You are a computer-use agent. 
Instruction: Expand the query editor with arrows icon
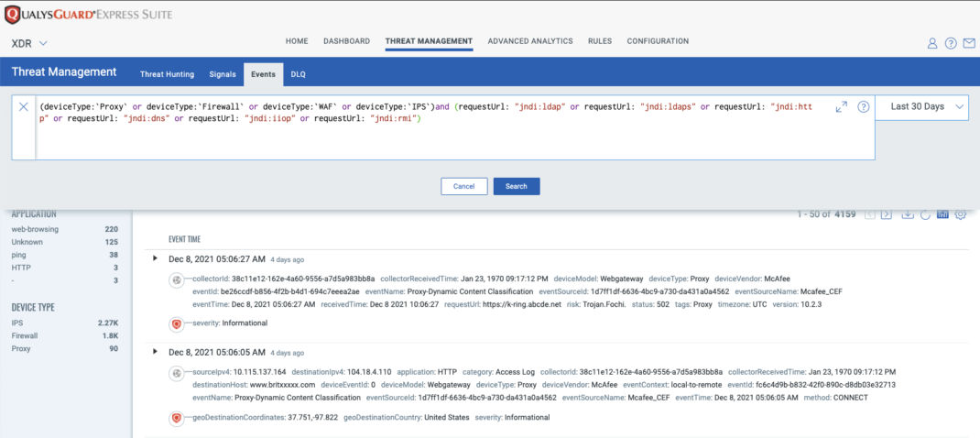tap(842, 107)
